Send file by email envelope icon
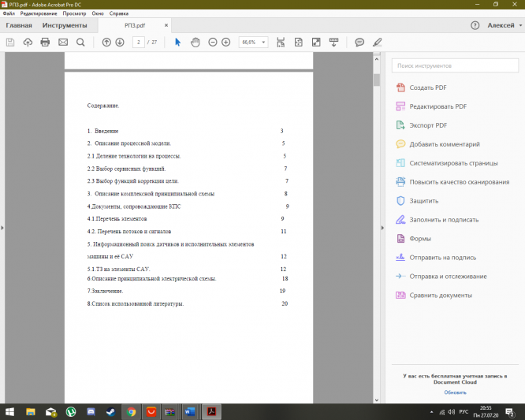 point(63,42)
